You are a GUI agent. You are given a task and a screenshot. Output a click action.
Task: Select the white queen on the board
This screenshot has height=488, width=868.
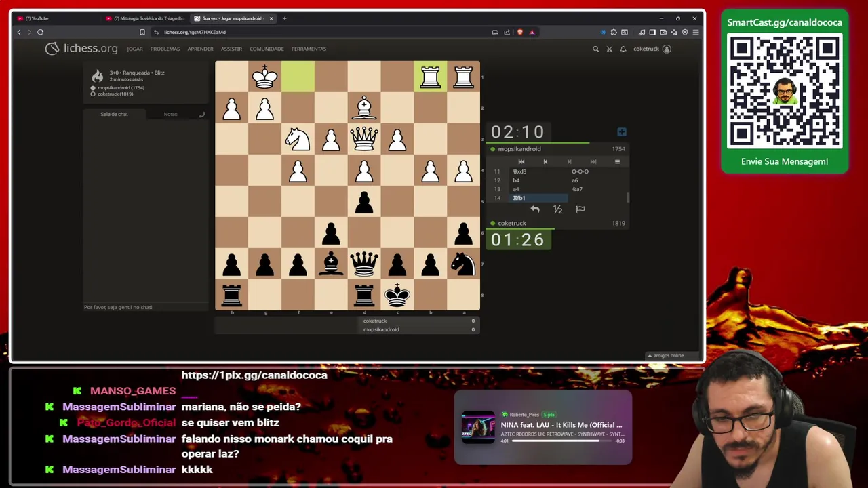tap(364, 138)
